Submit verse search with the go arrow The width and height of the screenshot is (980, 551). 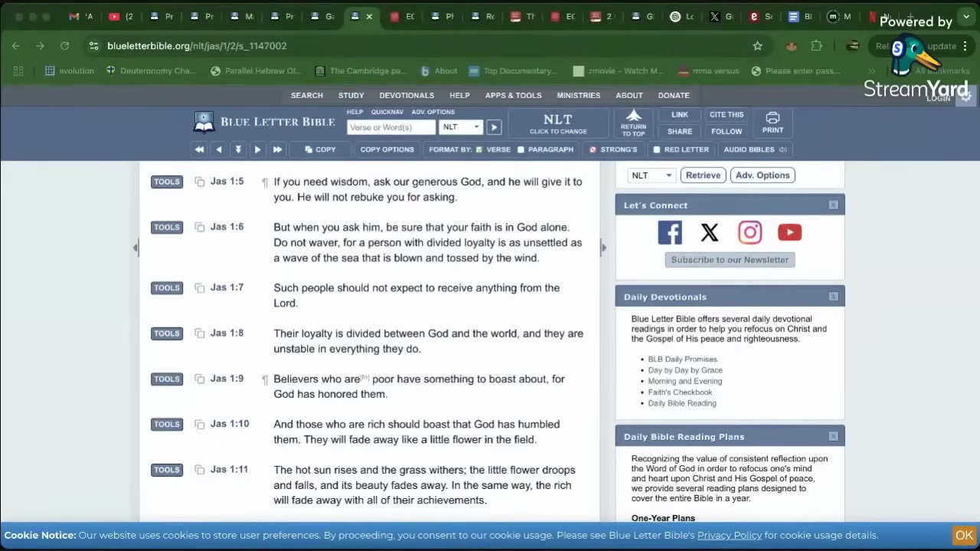tap(494, 127)
